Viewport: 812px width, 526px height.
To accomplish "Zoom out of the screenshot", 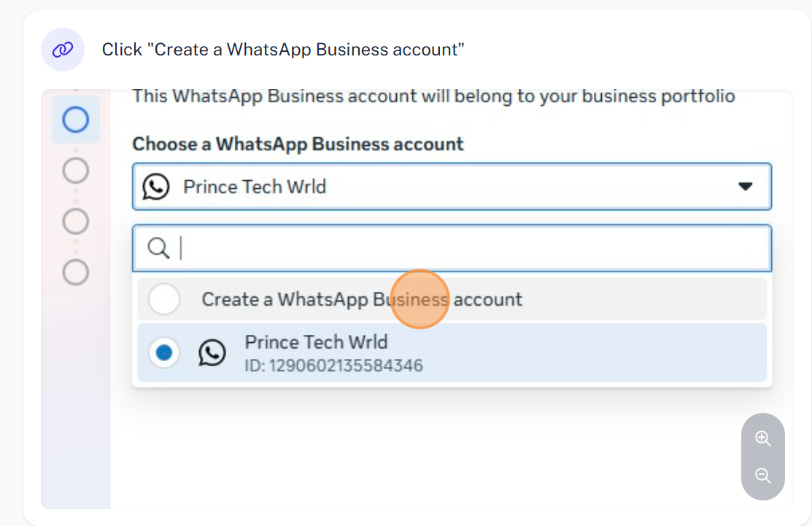I will (x=763, y=476).
